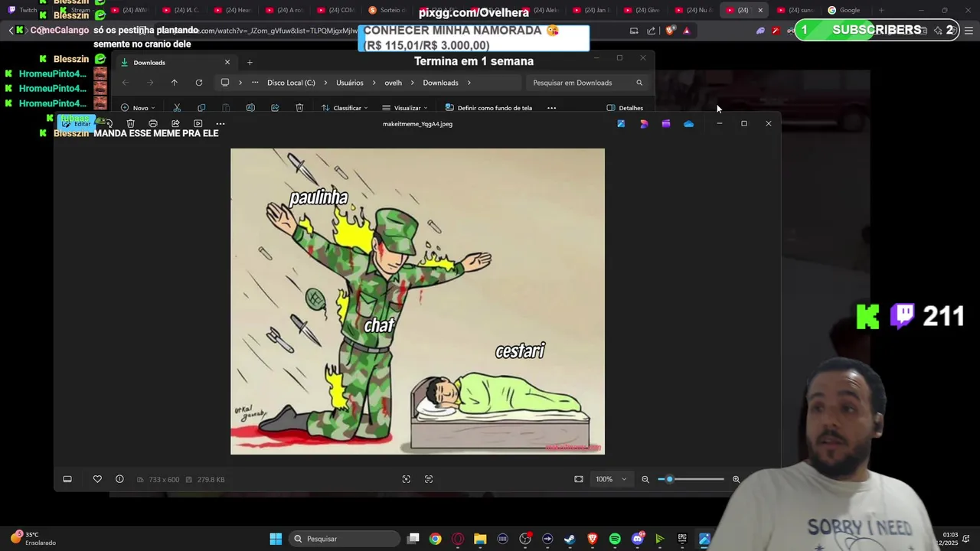The width and height of the screenshot is (980, 551).
Task: Open the 100% zoom level dropdown
Action: (612, 479)
